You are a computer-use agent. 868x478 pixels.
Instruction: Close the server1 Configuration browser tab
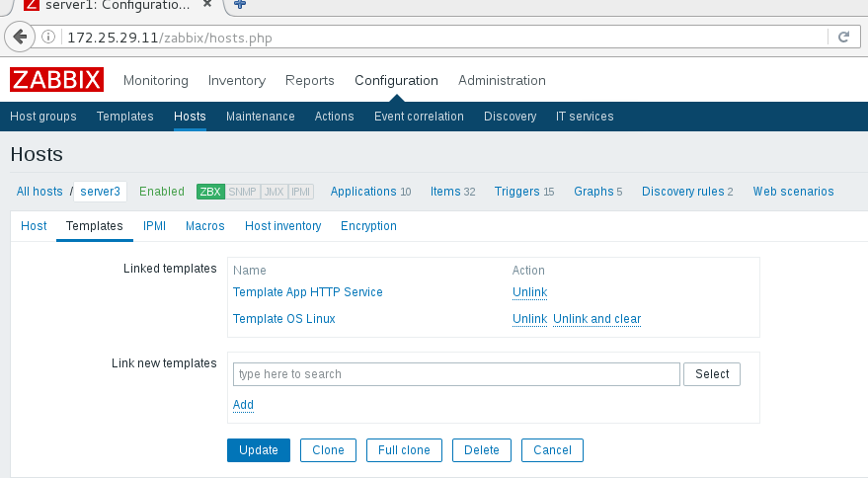[207, 4]
